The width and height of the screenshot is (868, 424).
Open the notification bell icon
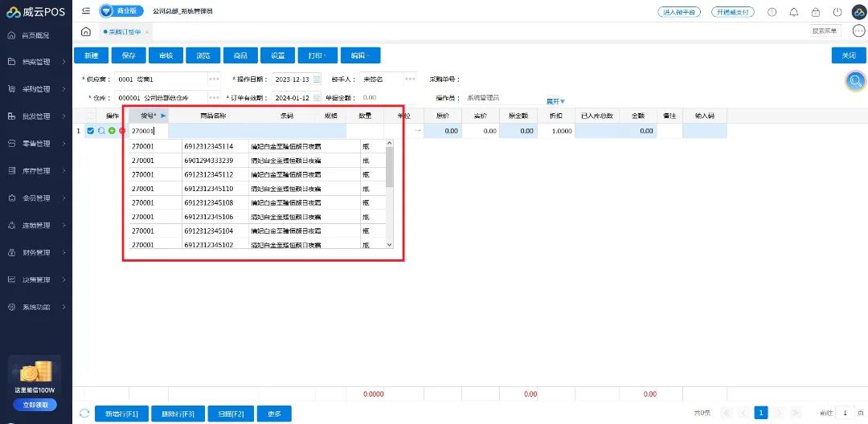794,12
